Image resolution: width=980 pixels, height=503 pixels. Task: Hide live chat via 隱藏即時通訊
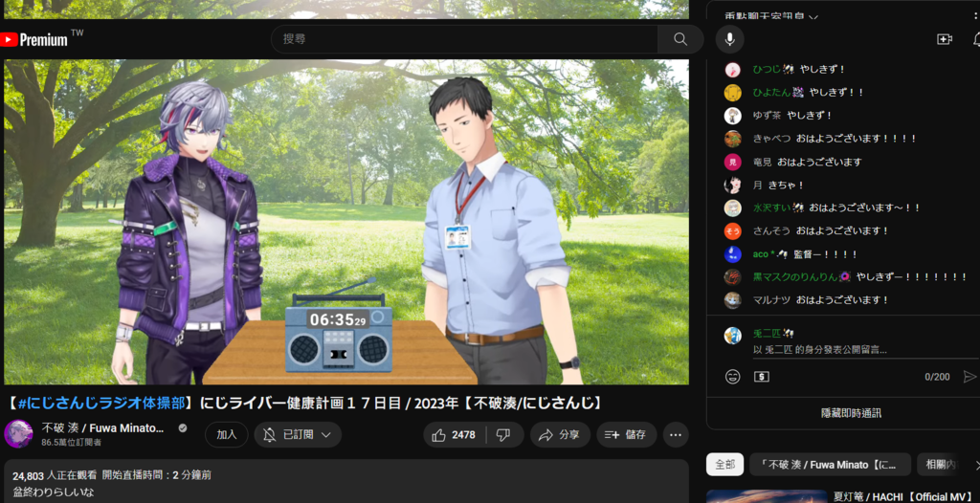[x=851, y=414]
